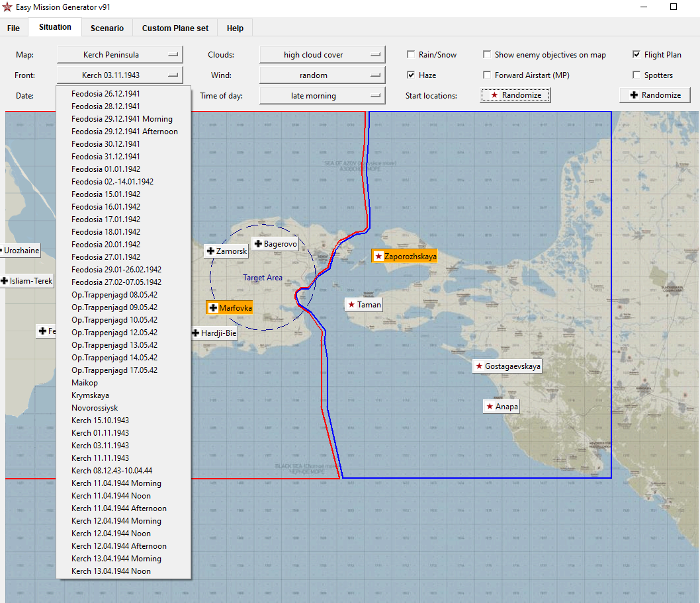Toggle Show enemy objectives on map
The width and height of the screenshot is (700, 603).
(487, 54)
